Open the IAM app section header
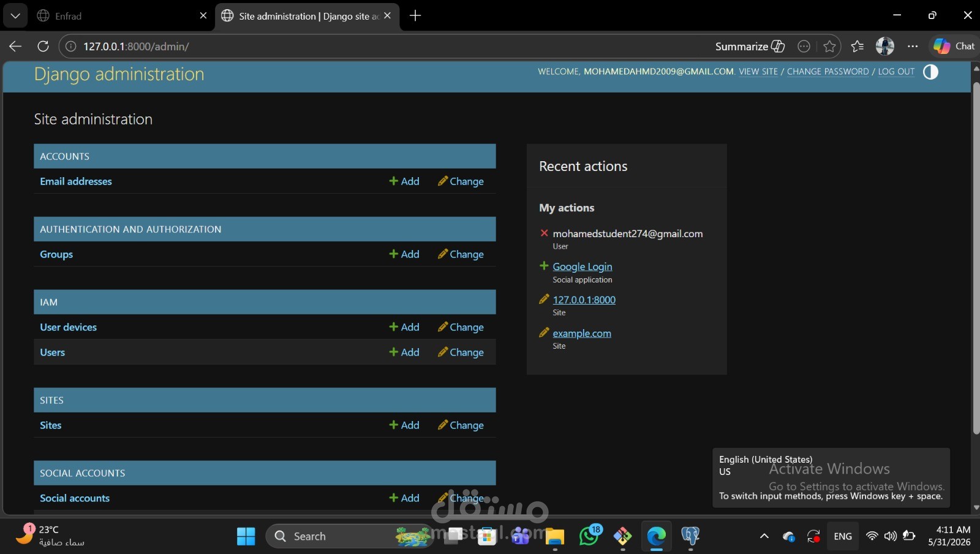 [49, 302]
